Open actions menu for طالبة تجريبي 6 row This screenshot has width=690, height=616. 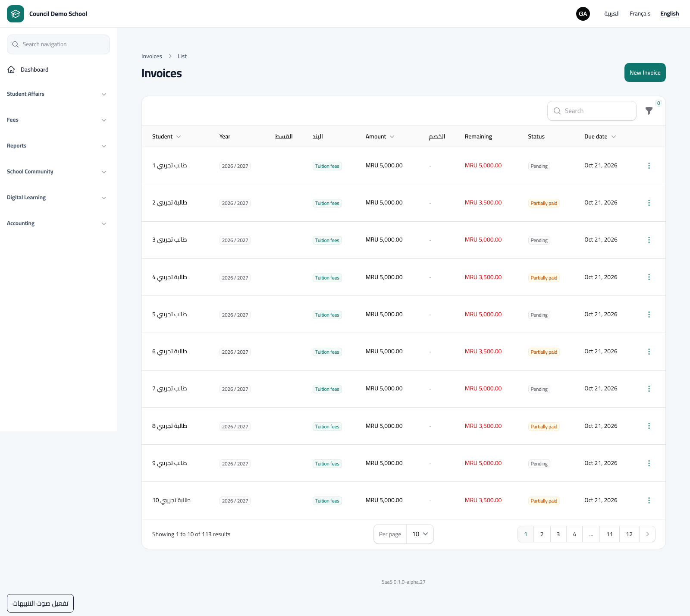[649, 352]
